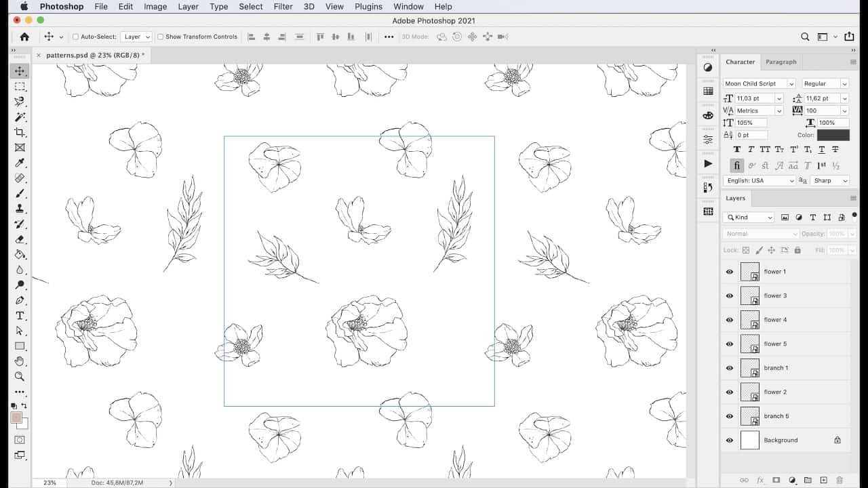Select the Blur tool

coord(20,270)
